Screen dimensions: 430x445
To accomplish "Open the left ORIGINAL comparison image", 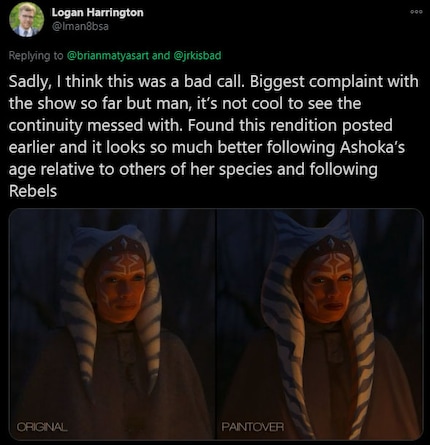I will [112, 325].
